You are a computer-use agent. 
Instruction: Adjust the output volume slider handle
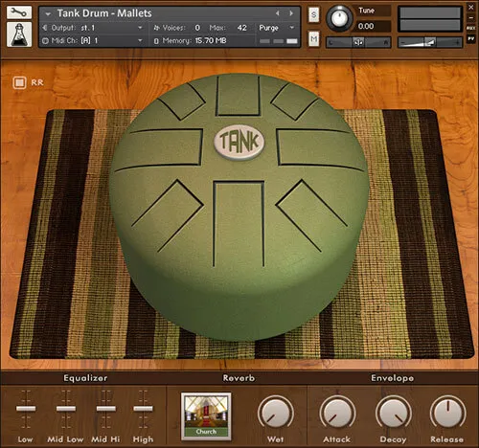coord(429,42)
